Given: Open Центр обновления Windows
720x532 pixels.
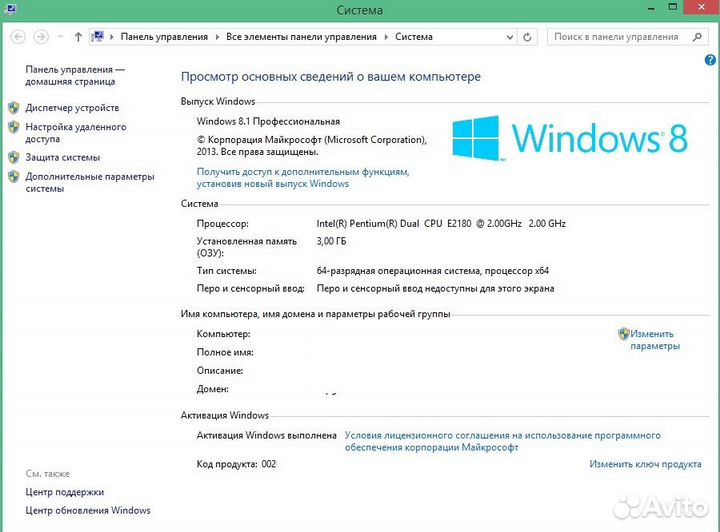Looking at the screenshot, I should [x=88, y=510].
